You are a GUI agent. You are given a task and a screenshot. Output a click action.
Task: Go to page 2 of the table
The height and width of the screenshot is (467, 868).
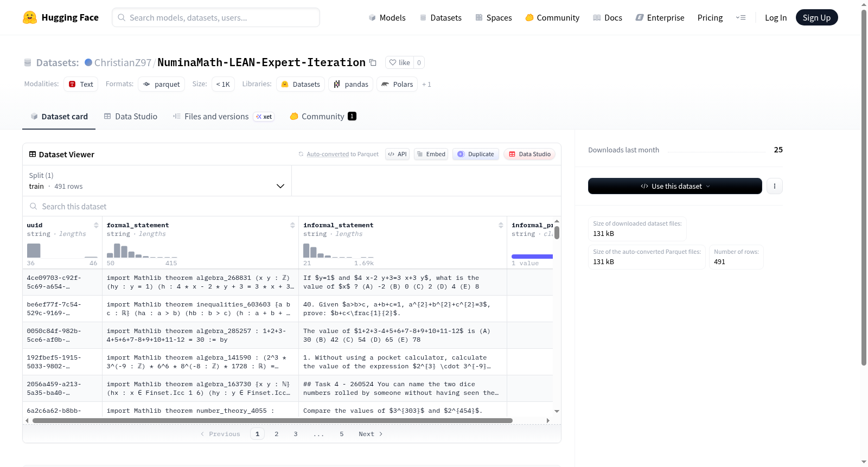click(277, 434)
